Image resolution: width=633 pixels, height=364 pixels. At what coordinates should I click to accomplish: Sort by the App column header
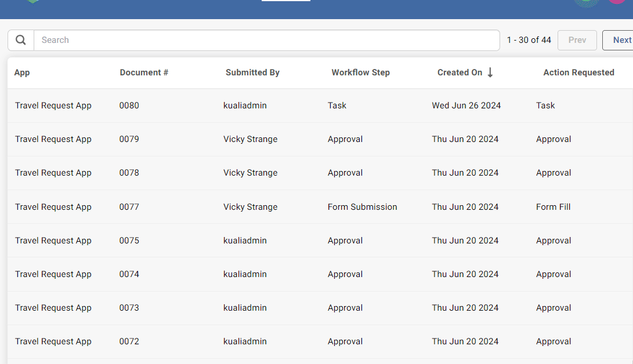22,72
